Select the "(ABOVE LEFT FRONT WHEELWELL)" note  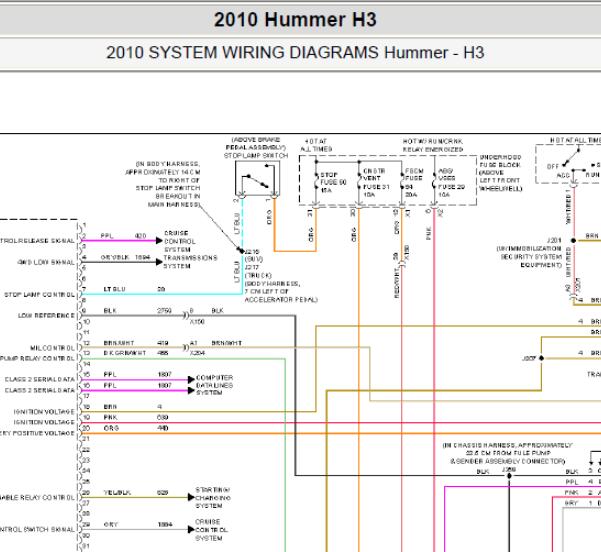pos(500,181)
